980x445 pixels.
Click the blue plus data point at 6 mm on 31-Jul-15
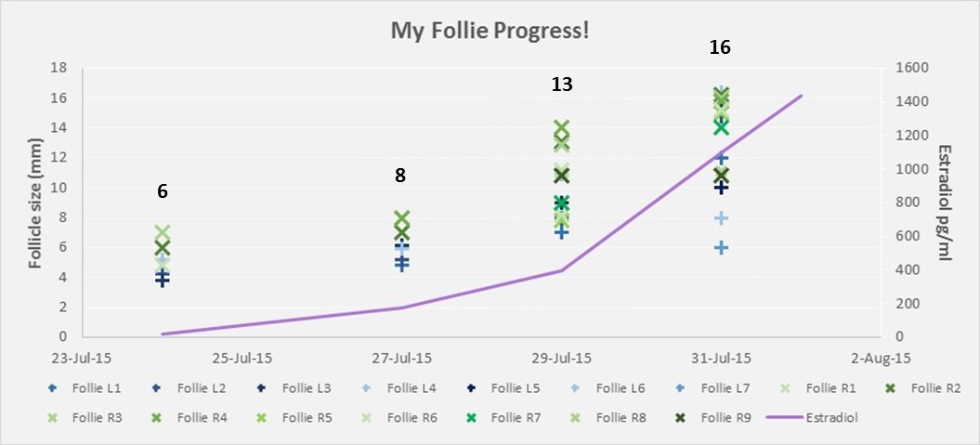tap(720, 247)
